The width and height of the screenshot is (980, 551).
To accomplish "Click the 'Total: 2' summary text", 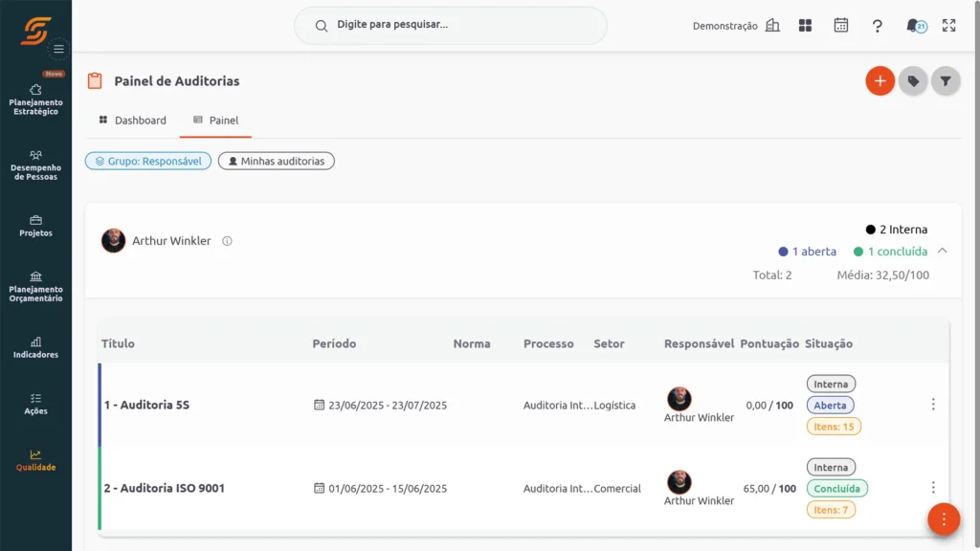I will tap(772, 275).
